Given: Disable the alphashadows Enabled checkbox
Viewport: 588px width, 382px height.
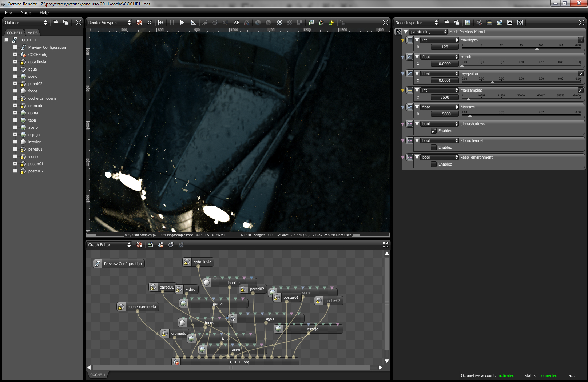Looking at the screenshot, I should [434, 131].
